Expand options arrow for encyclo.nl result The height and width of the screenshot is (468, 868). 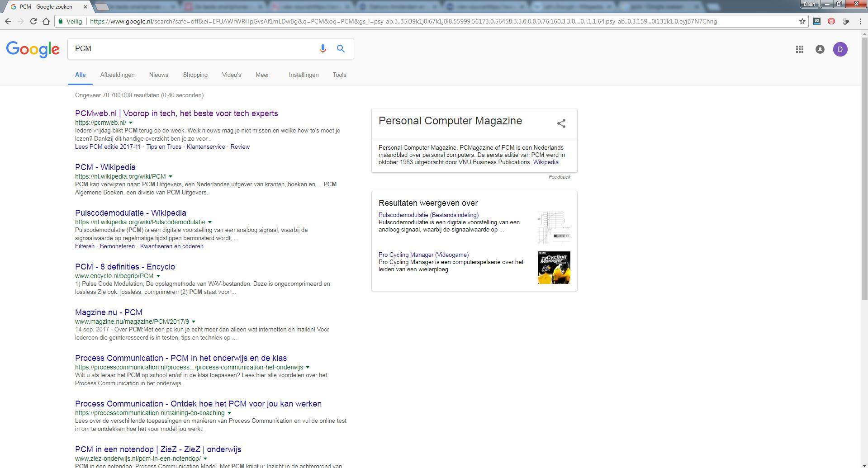pyautogui.click(x=158, y=276)
